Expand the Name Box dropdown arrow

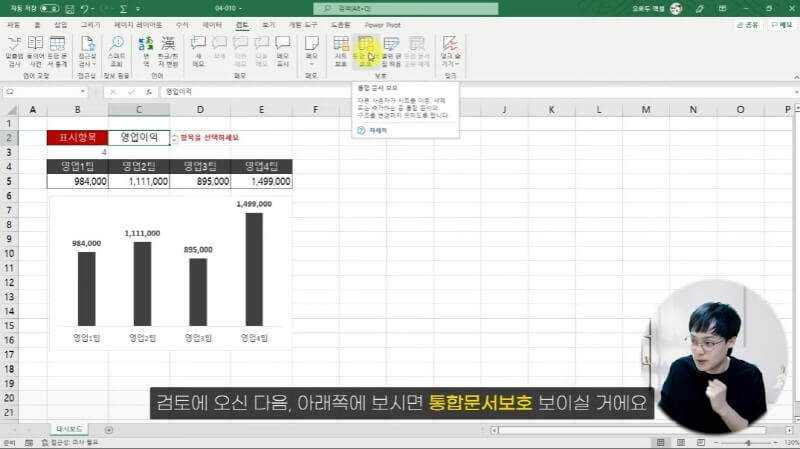(83, 92)
